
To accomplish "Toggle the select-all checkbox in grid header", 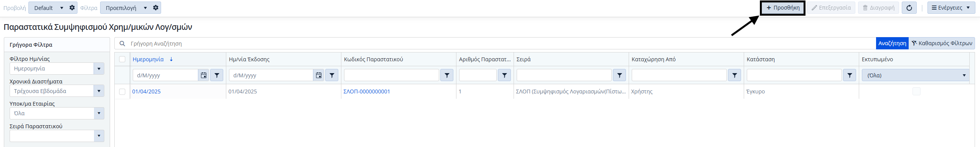I will (x=122, y=59).
